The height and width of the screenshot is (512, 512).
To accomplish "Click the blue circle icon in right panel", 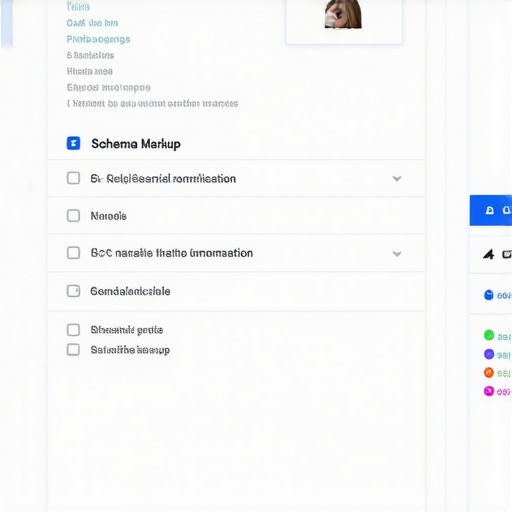I will pyautogui.click(x=489, y=295).
